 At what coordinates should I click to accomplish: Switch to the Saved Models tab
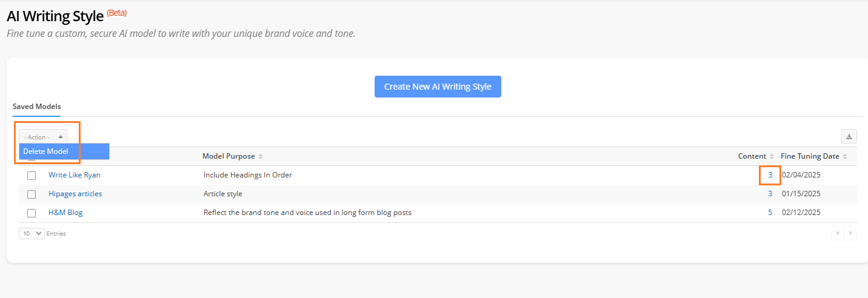pyautogui.click(x=36, y=107)
